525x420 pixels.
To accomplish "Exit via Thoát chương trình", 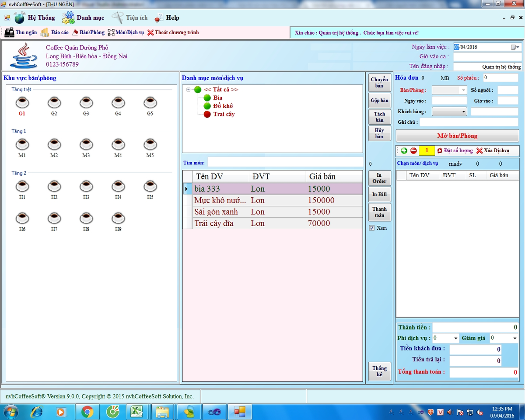I will coord(173,32).
